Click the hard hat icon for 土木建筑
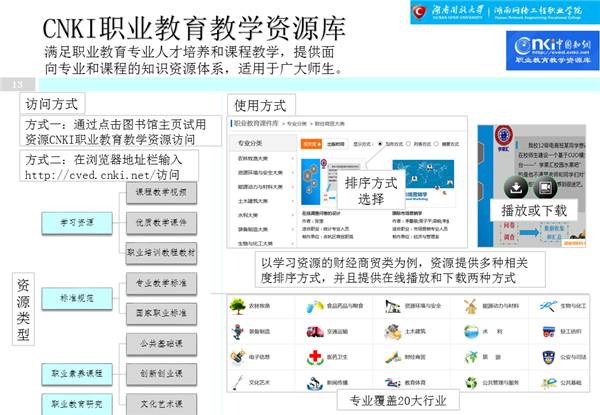The width and height of the screenshot is (600, 415). click(393, 332)
